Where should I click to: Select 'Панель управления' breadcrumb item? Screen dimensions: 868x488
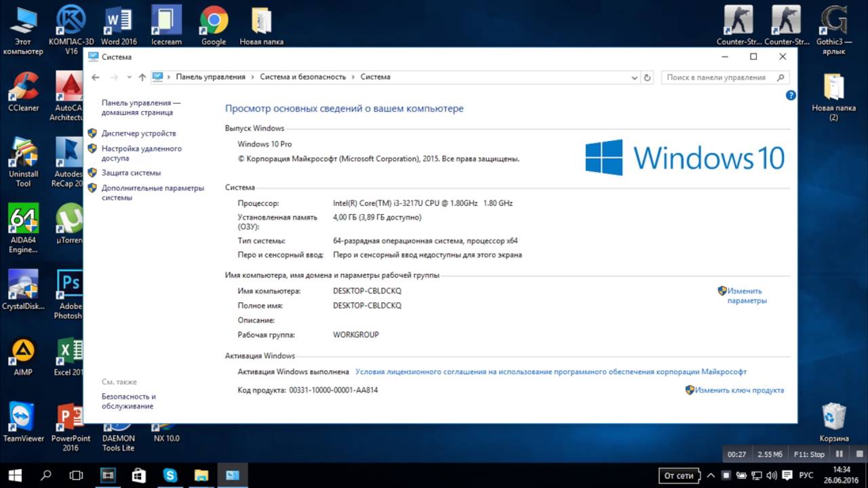pos(210,77)
